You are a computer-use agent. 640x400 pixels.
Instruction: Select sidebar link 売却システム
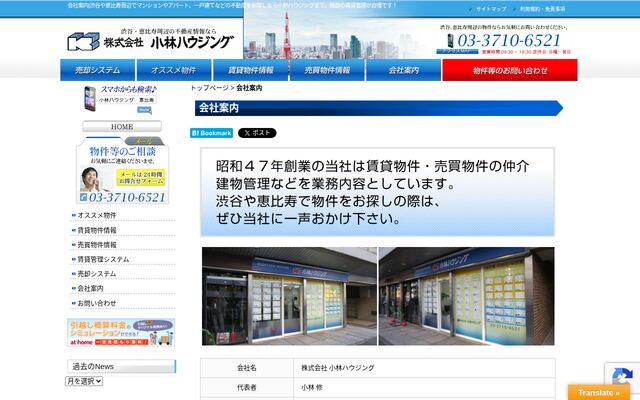(x=97, y=274)
